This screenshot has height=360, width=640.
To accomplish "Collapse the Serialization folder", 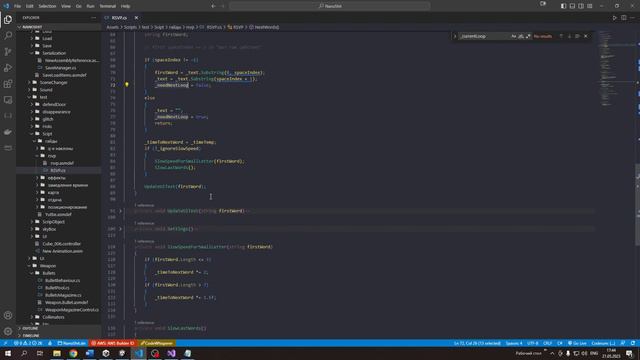I will pyautogui.click(x=53, y=53).
